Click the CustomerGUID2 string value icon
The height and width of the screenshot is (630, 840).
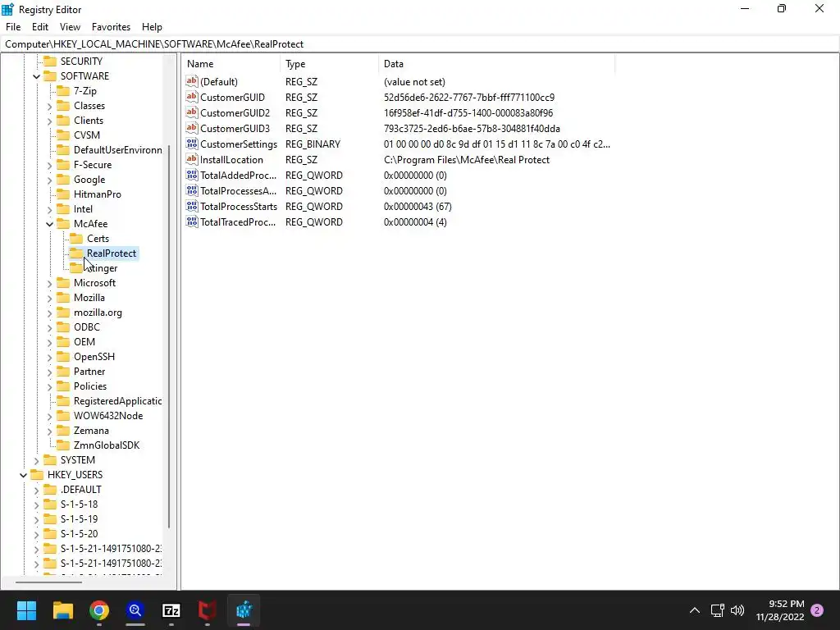(x=192, y=112)
